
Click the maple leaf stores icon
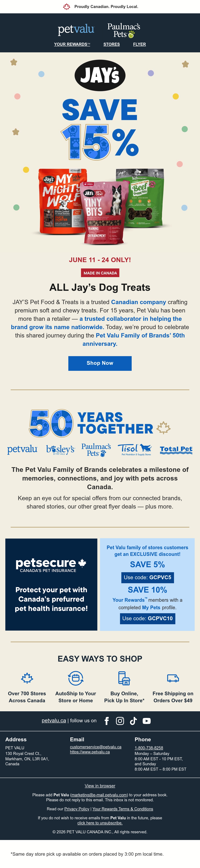coord(27,678)
